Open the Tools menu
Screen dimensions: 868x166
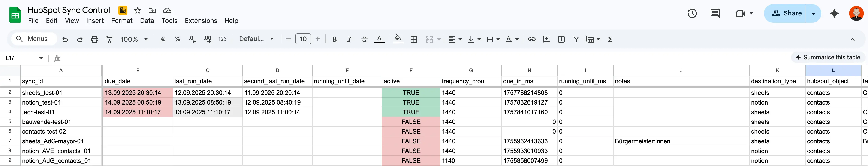coord(169,21)
